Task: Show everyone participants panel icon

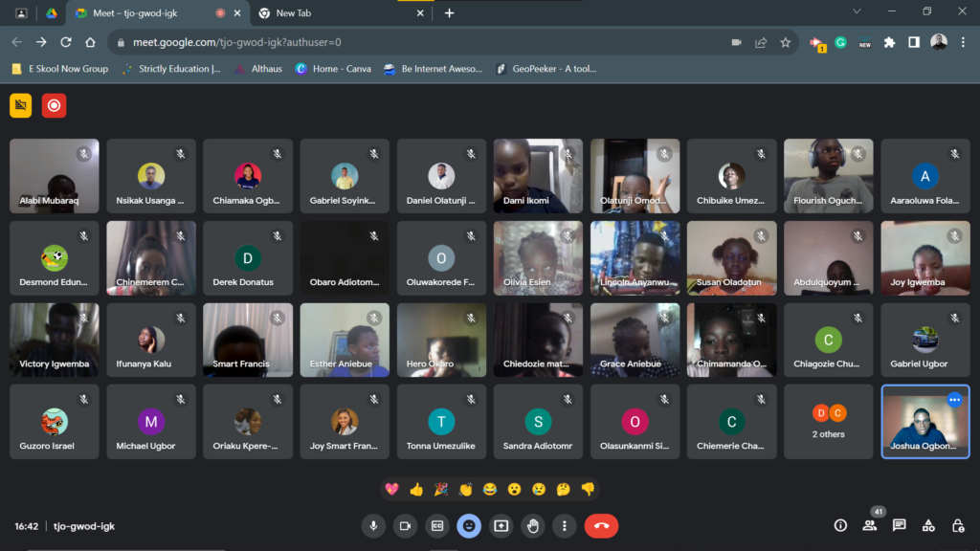Action: coord(869,526)
